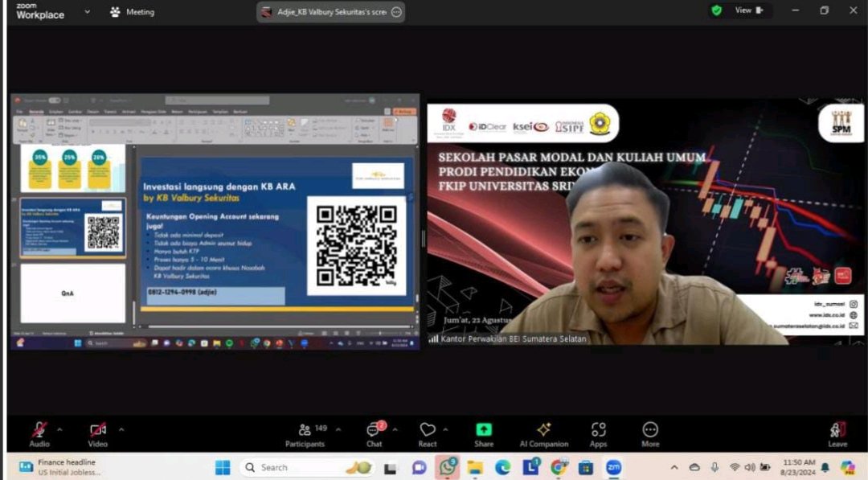Open WhatsApp from the taskbar
The width and height of the screenshot is (868, 480).
click(x=448, y=467)
